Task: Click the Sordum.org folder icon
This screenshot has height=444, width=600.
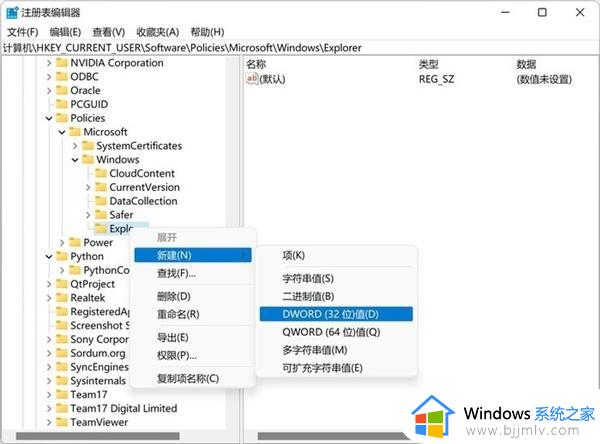Action: [x=62, y=353]
